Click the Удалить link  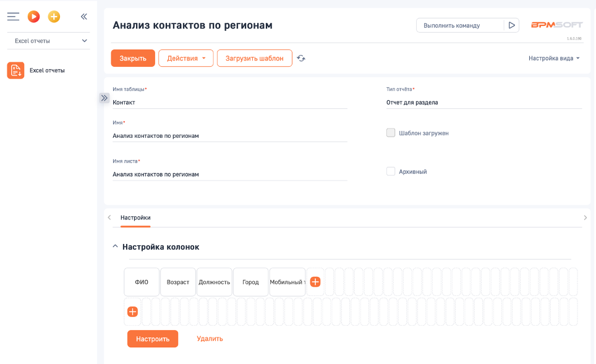pyautogui.click(x=210, y=339)
